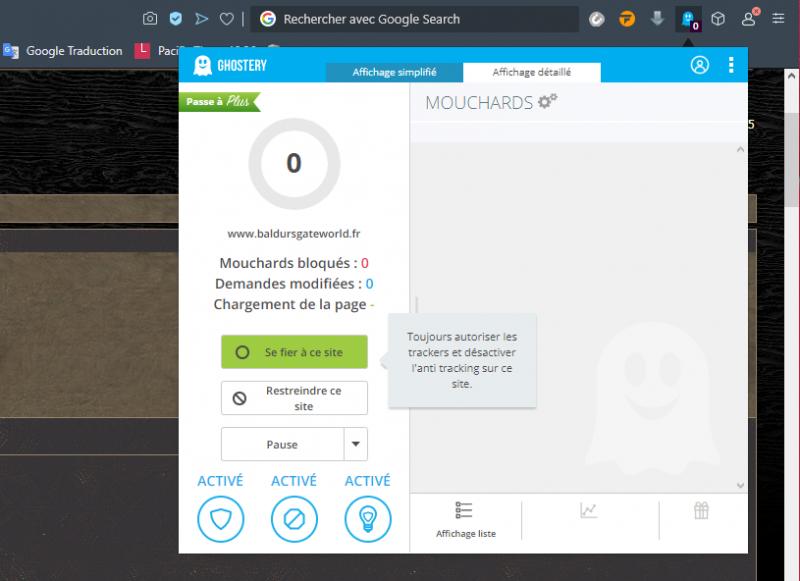
Task: Switch to Affichage détaillé tab
Action: (x=532, y=72)
